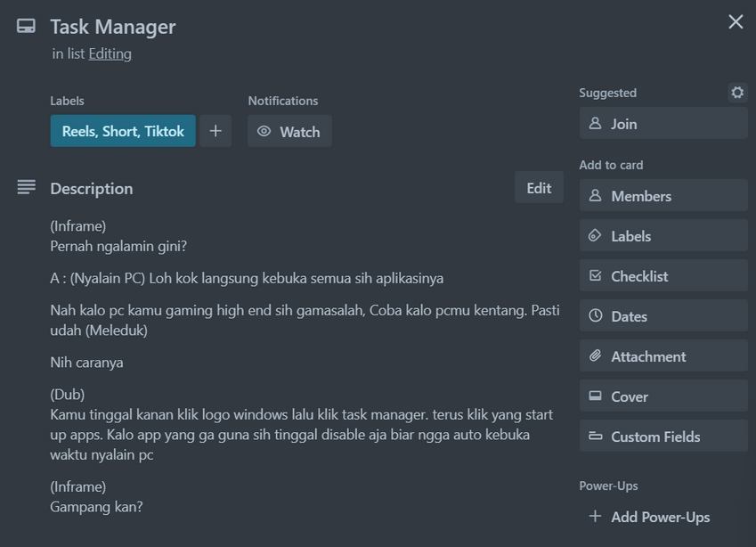The image size is (756, 547).
Task: Click the description lines icon
Action: 26,187
